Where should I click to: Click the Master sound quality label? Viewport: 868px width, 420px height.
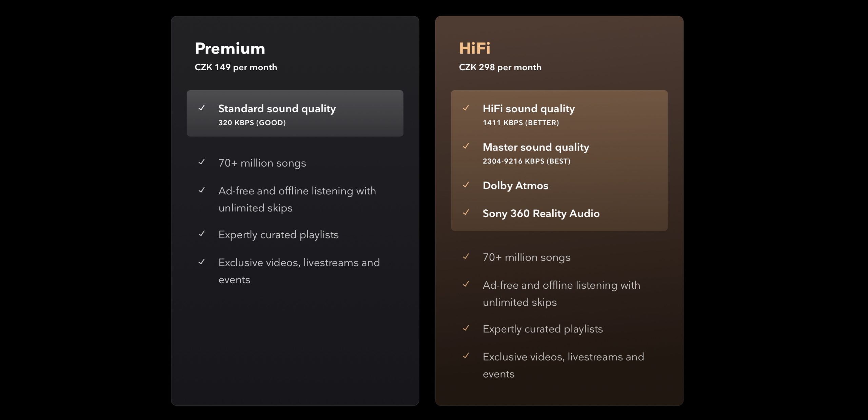pyautogui.click(x=536, y=147)
